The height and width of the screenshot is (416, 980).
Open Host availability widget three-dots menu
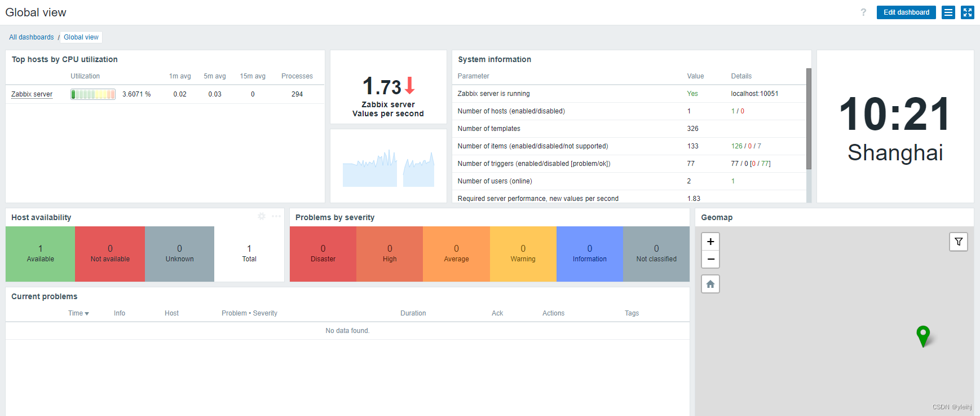(x=276, y=217)
